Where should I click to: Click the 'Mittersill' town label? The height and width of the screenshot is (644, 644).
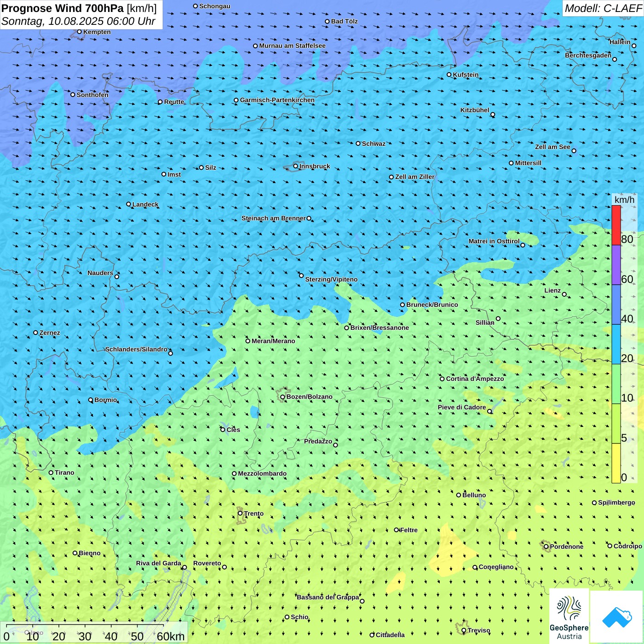(528, 163)
